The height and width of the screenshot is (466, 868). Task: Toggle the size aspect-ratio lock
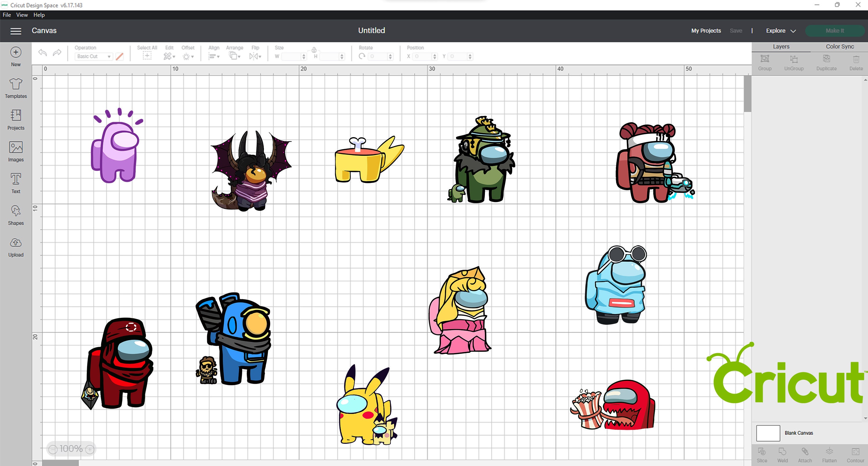[314, 50]
